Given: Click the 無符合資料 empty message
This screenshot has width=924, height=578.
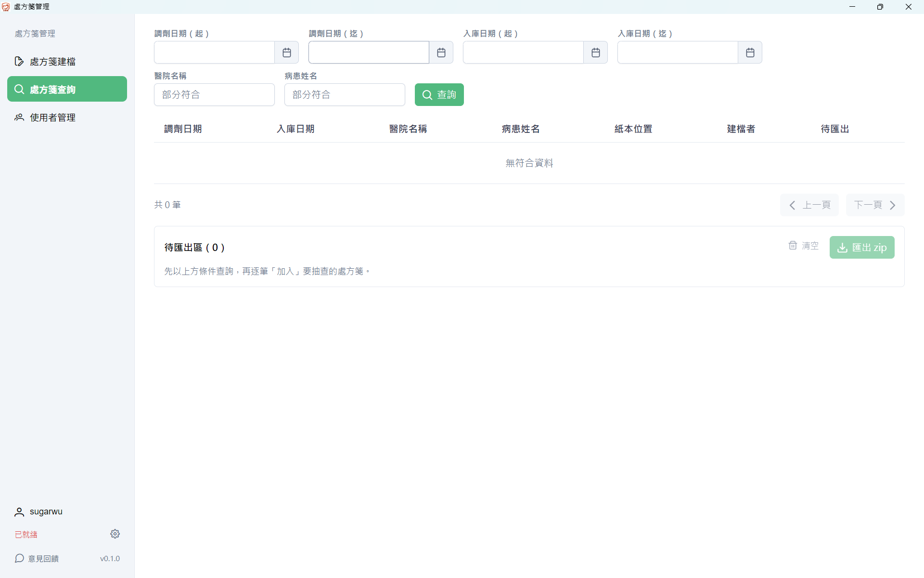Looking at the screenshot, I should tap(529, 163).
